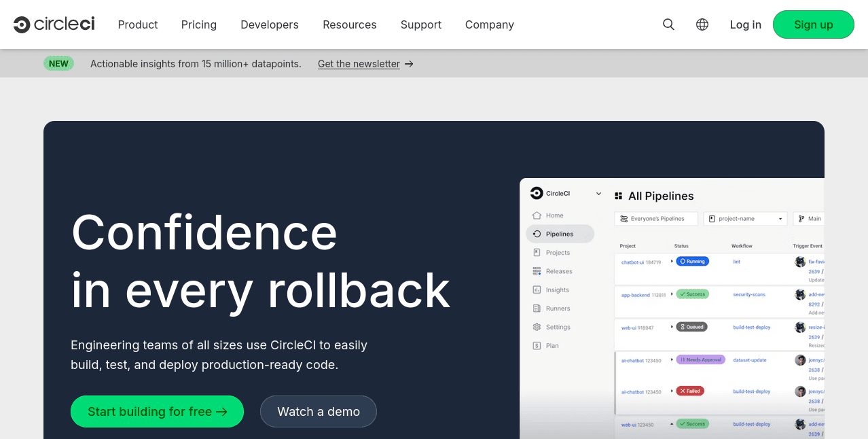Expand the app-backend 113811 pipeline row
This screenshot has height=439, width=868.
672,294
